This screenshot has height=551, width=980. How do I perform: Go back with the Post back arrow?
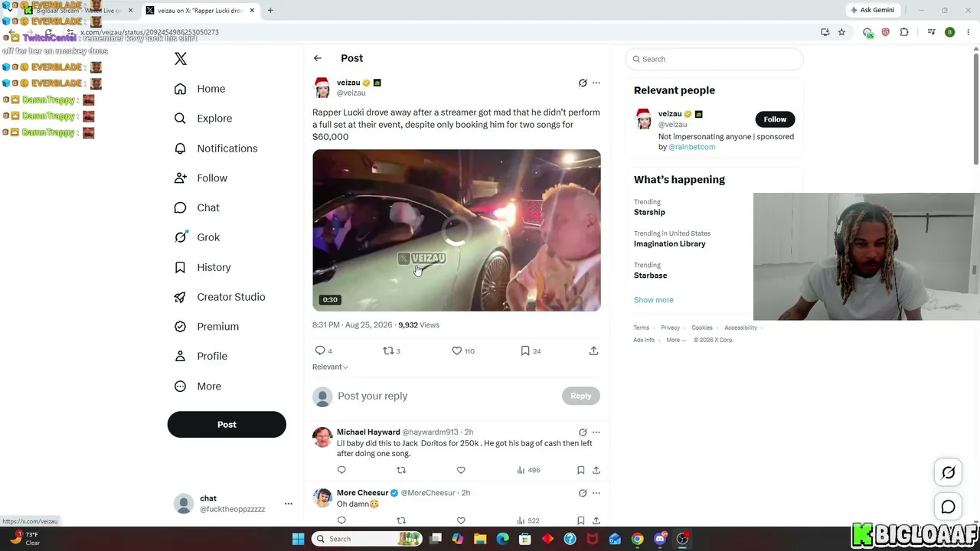tap(317, 58)
